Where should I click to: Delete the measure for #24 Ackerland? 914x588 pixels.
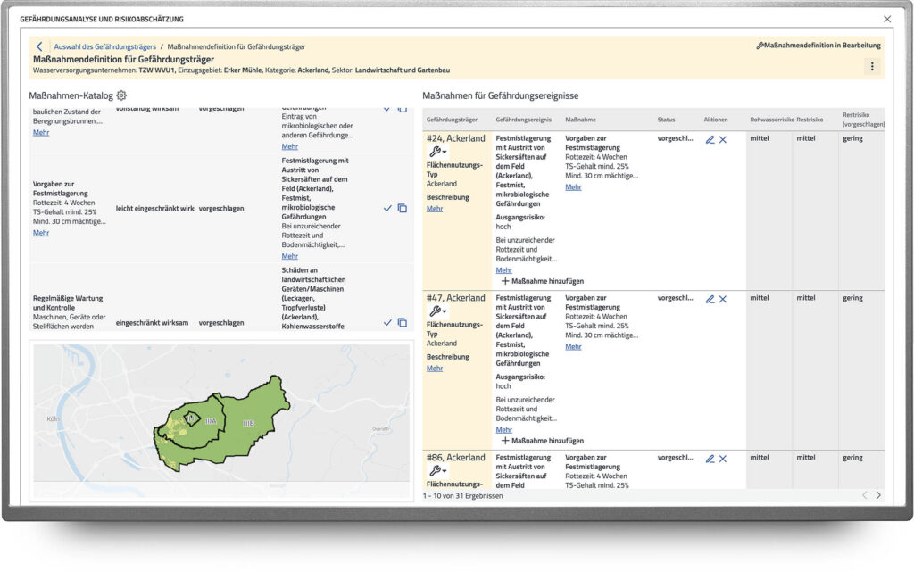click(x=723, y=139)
